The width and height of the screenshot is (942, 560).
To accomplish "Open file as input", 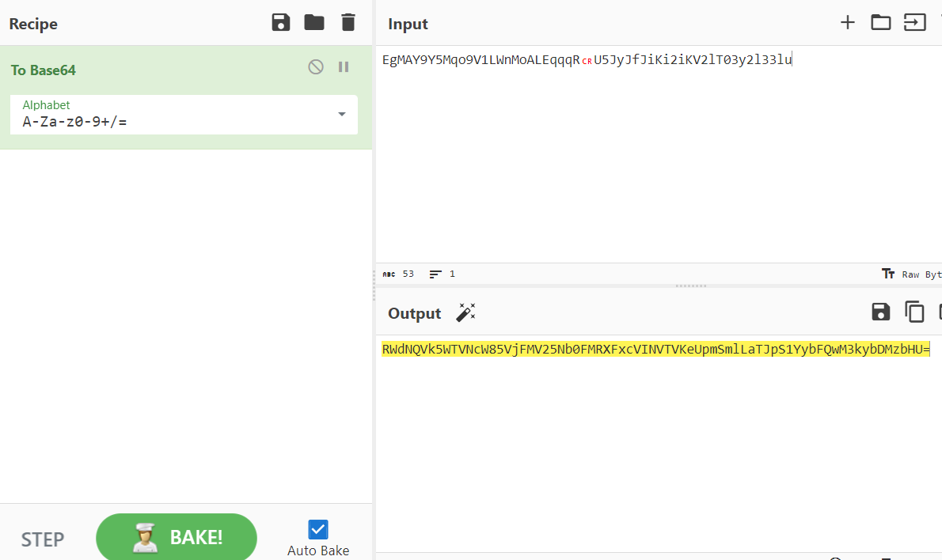I will coord(915,23).
